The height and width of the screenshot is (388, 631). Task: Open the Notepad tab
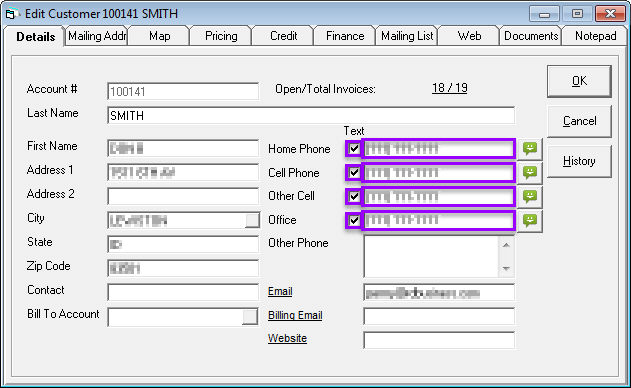(595, 36)
